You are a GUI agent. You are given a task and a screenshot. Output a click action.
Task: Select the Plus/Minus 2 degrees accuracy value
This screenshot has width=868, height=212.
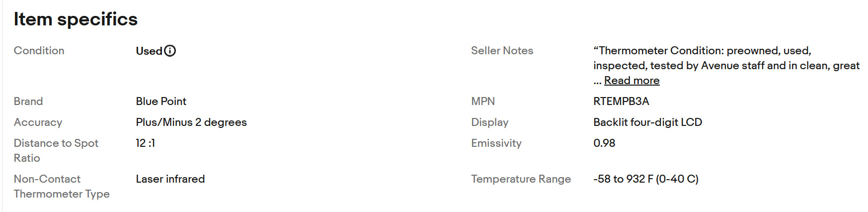[x=191, y=122]
